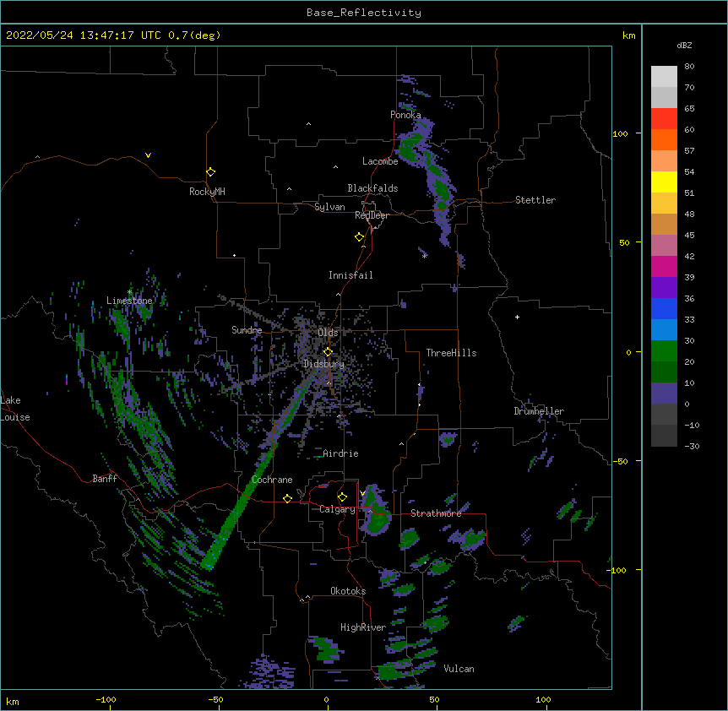Screen dimensions: 728x711
Task: Click the RockyMH label
Action: 207,192
